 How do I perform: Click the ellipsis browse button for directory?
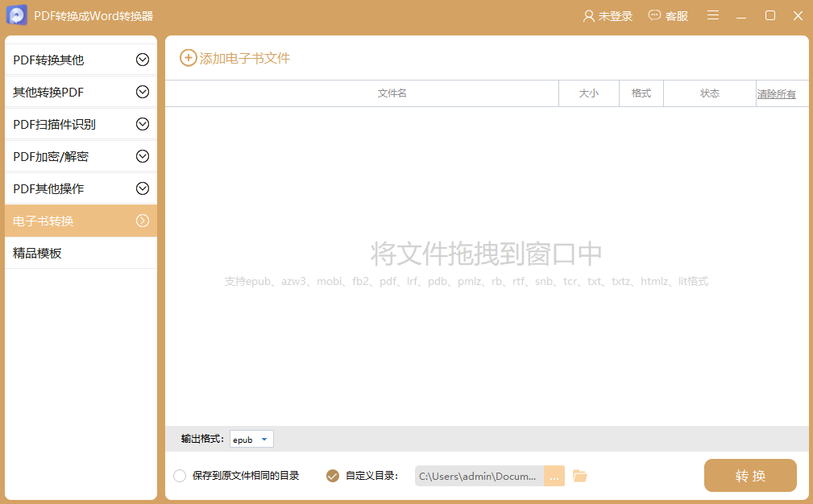pyautogui.click(x=554, y=476)
